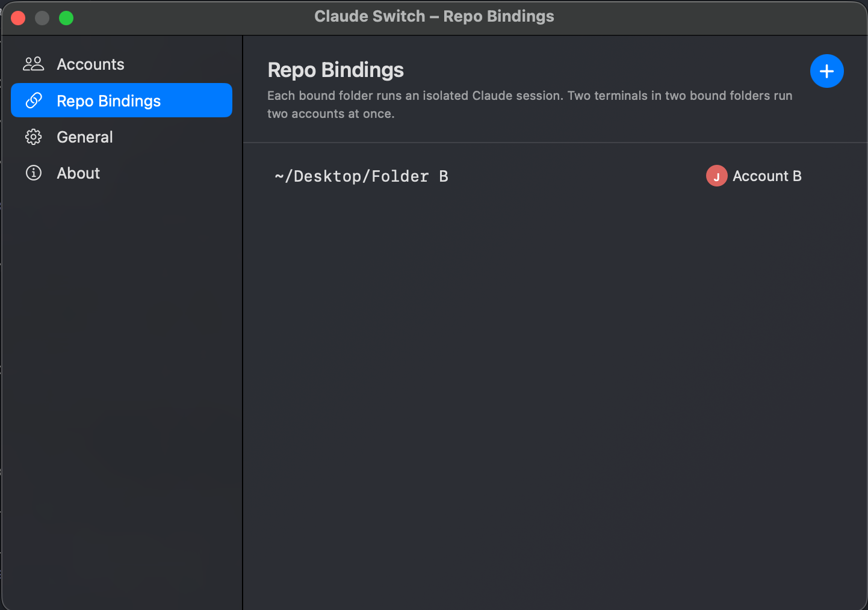
Task: Click the Account B label
Action: [x=767, y=176]
